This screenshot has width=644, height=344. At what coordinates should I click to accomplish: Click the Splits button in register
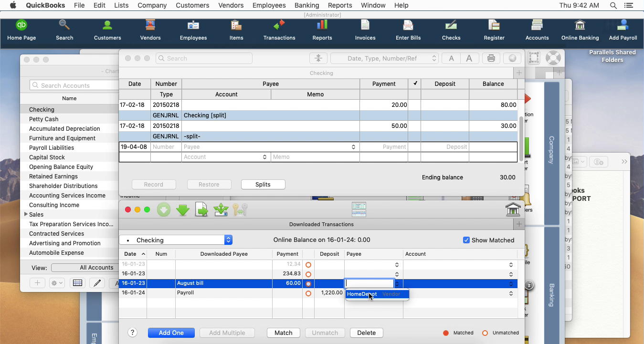pyautogui.click(x=263, y=184)
